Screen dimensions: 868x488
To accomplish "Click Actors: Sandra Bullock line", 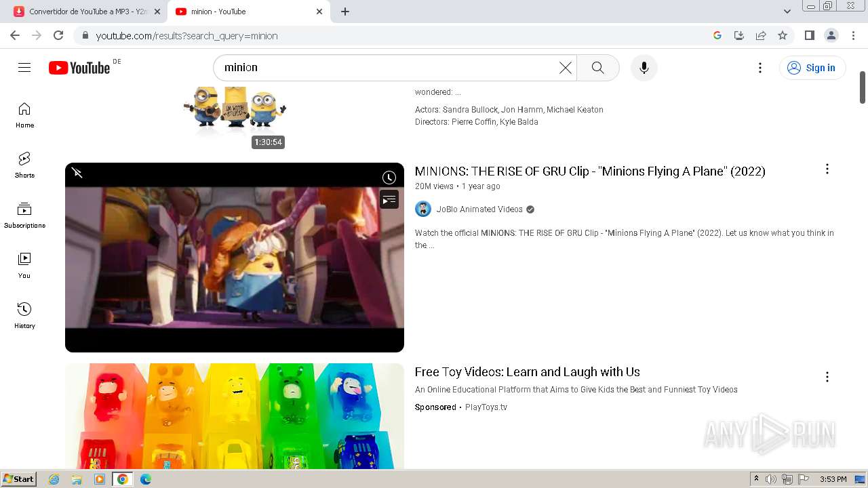I will pos(509,110).
